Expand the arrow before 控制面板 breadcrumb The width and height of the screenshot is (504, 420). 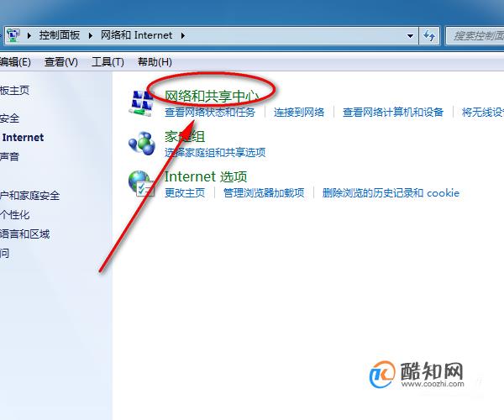click(x=29, y=35)
